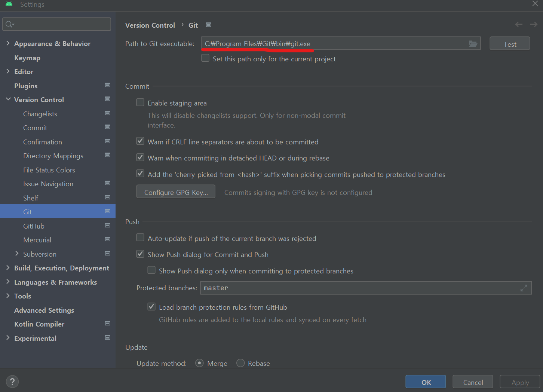Click project settings icon next to Commit row

click(108, 127)
